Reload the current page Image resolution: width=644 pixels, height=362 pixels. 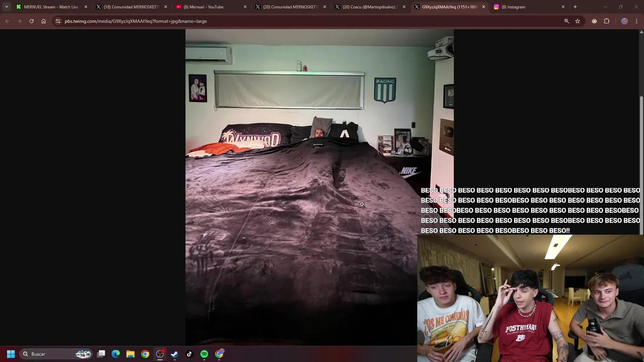click(31, 21)
